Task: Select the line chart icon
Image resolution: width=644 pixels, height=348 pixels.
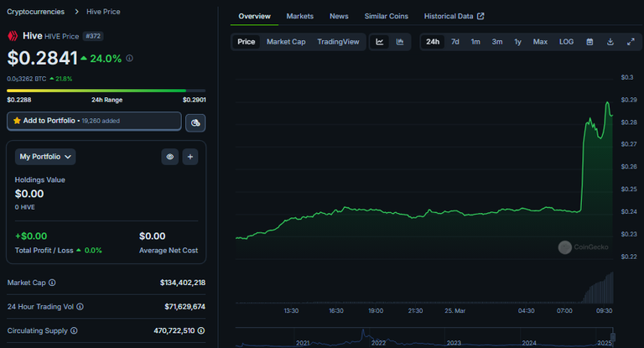Action: click(x=380, y=42)
